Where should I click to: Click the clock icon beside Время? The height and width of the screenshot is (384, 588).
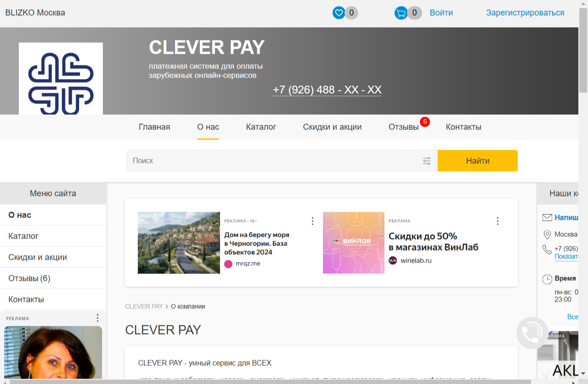547,279
